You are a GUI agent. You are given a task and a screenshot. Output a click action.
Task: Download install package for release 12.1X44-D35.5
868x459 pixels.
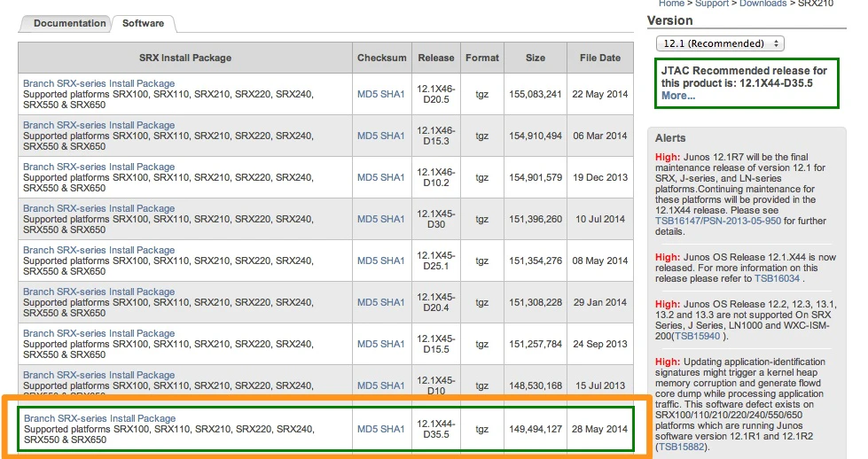99,418
